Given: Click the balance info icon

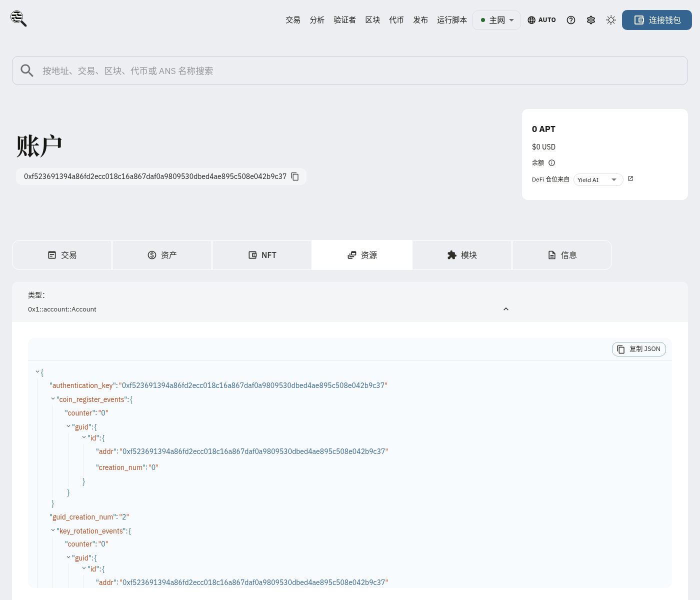Looking at the screenshot, I should (552, 162).
